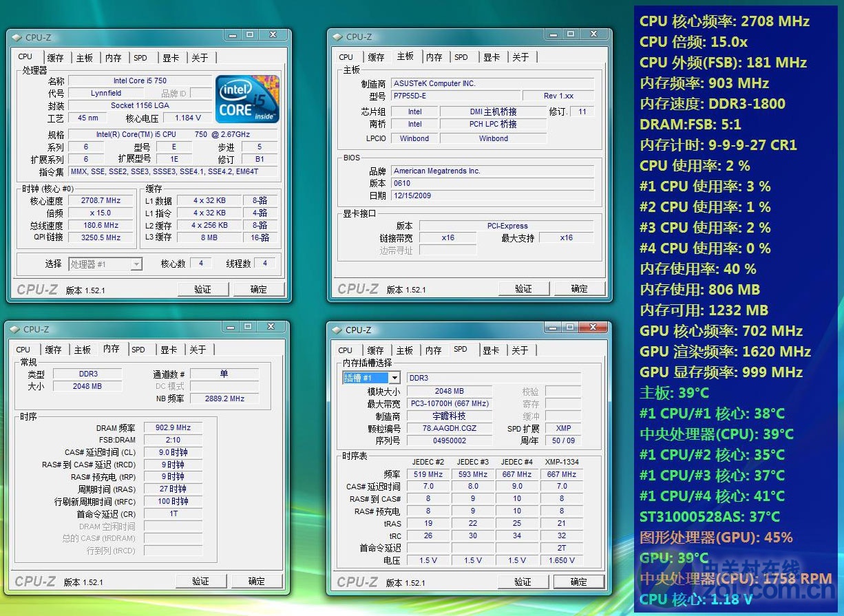Open the 插槽 #1 memory slot dropdown
The width and height of the screenshot is (844, 616).
[394, 378]
